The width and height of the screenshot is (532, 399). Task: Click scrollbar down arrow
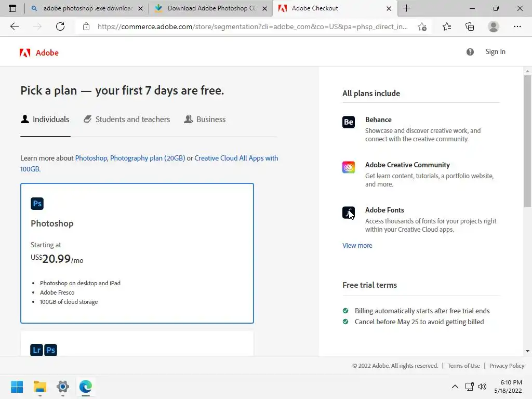point(527,351)
